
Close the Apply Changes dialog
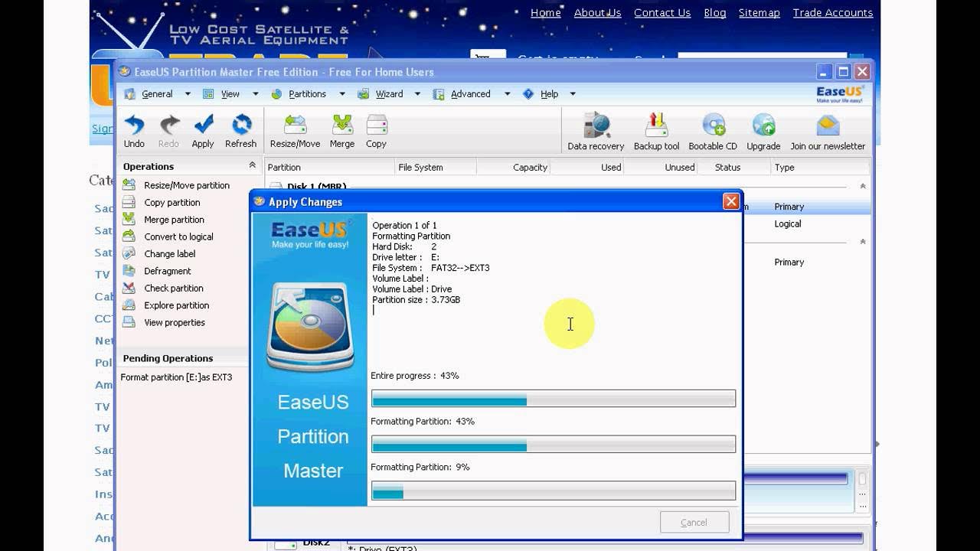pos(731,201)
